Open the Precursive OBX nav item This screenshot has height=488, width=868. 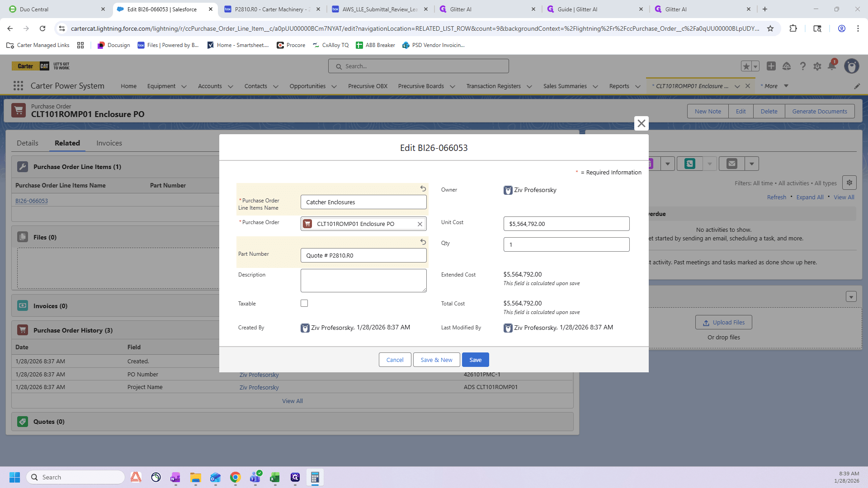point(368,86)
